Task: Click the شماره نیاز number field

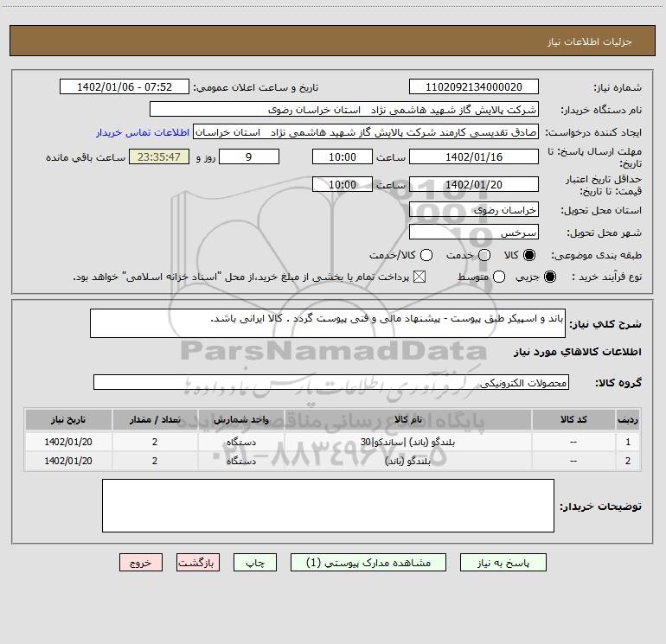Action: [473, 87]
